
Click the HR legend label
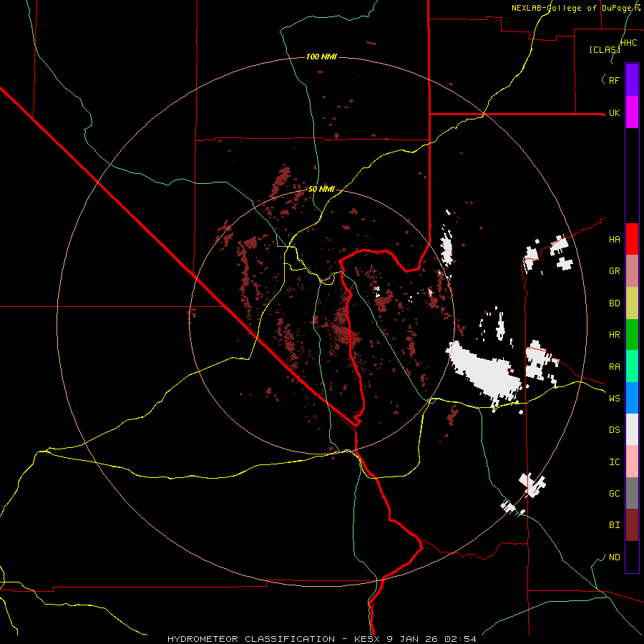coord(614,335)
